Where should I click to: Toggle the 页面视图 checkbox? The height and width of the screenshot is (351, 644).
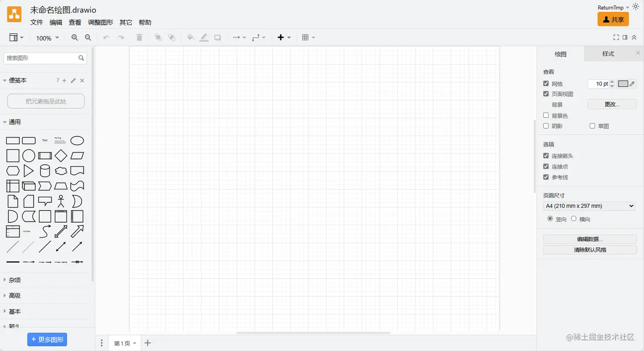[546, 94]
